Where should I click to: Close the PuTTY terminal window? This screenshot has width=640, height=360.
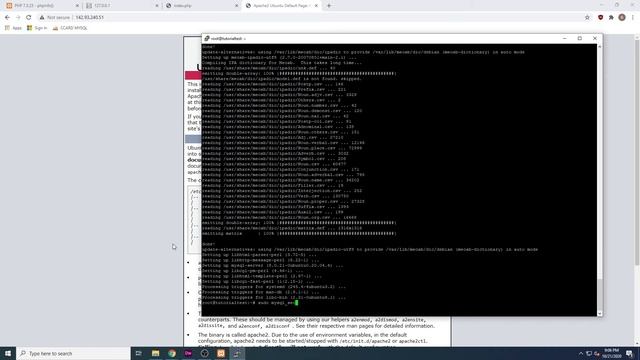[595, 38]
